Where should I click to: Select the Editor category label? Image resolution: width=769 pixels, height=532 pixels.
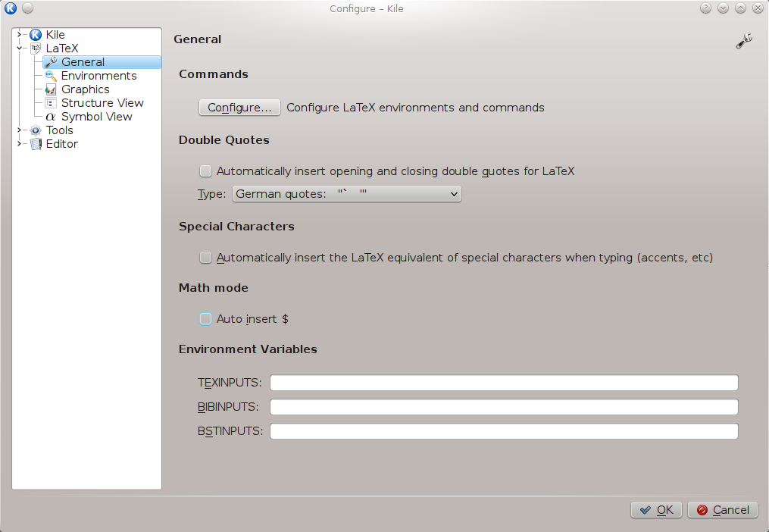(62, 144)
